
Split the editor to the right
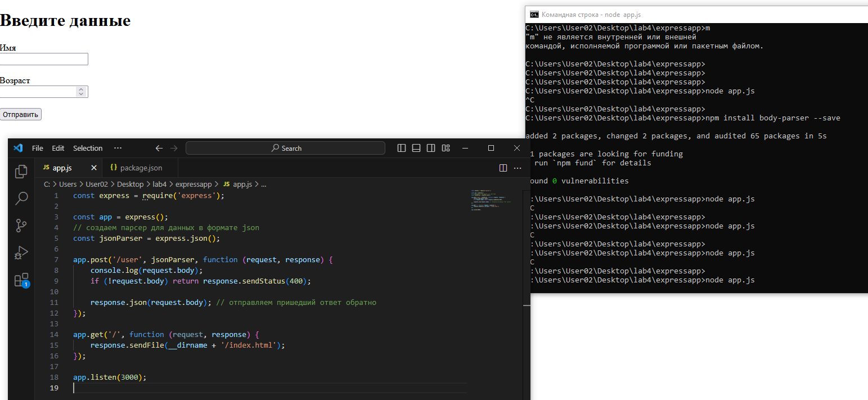pos(503,168)
